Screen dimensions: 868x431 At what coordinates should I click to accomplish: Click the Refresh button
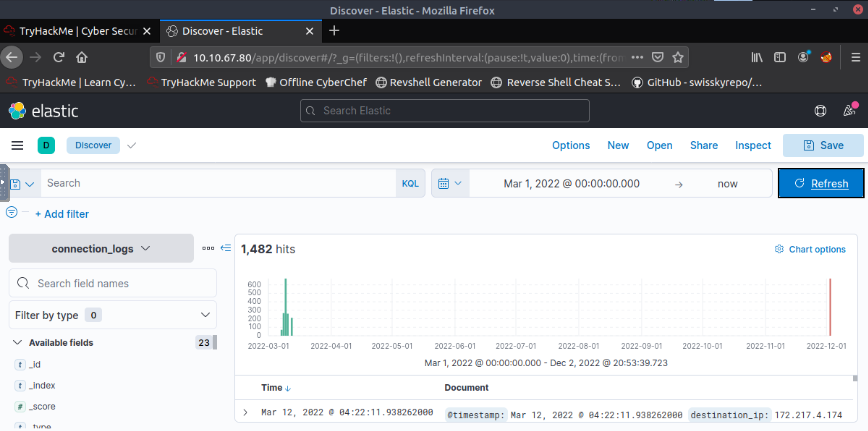click(821, 183)
